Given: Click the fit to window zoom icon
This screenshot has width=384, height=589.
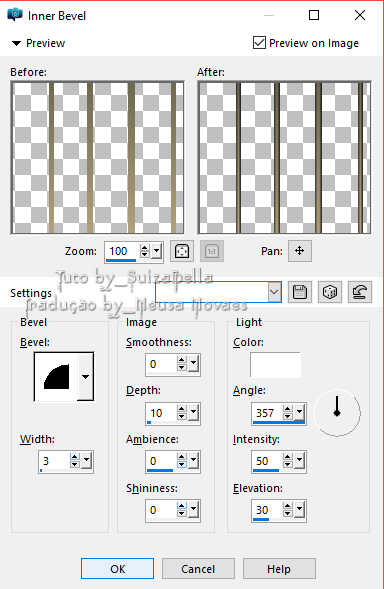Looking at the screenshot, I should [x=182, y=251].
